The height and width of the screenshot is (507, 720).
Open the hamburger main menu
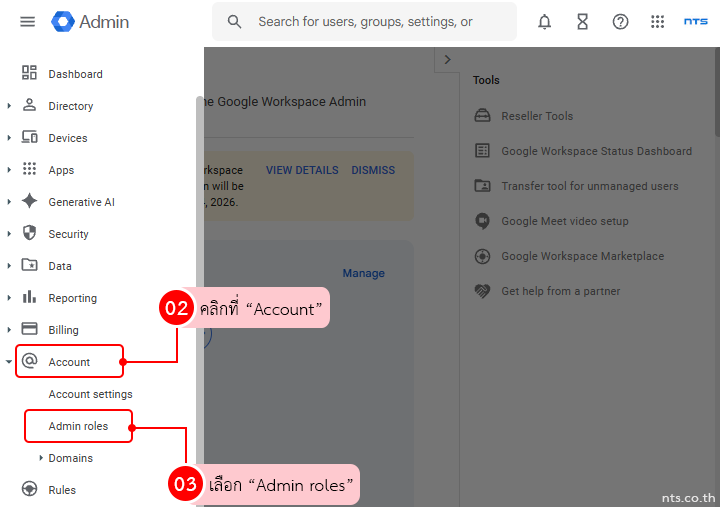coord(28,22)
